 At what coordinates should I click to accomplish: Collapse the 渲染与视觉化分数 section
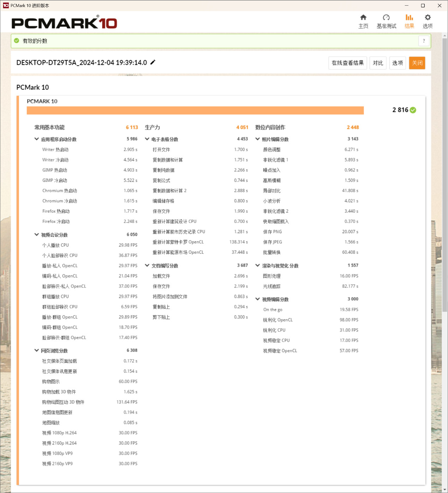(258, 266)
